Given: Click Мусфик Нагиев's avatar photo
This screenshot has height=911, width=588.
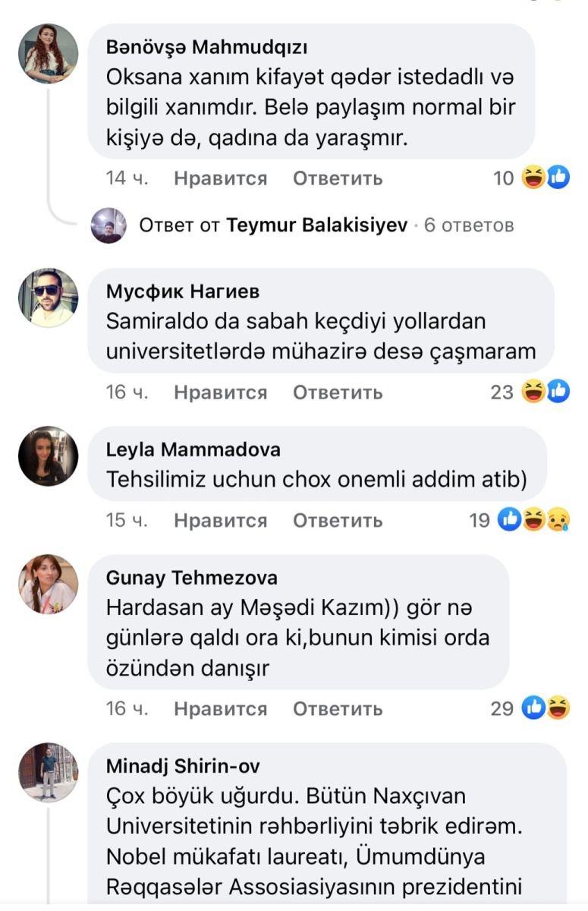Looking at the screenshot, I should (x=48, y=298).
